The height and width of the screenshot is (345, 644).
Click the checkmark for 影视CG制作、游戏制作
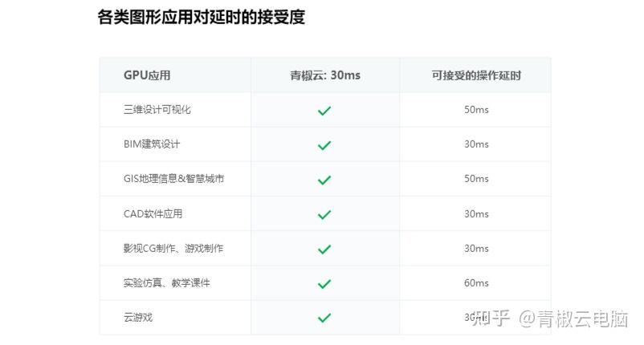tap(324, 249)
